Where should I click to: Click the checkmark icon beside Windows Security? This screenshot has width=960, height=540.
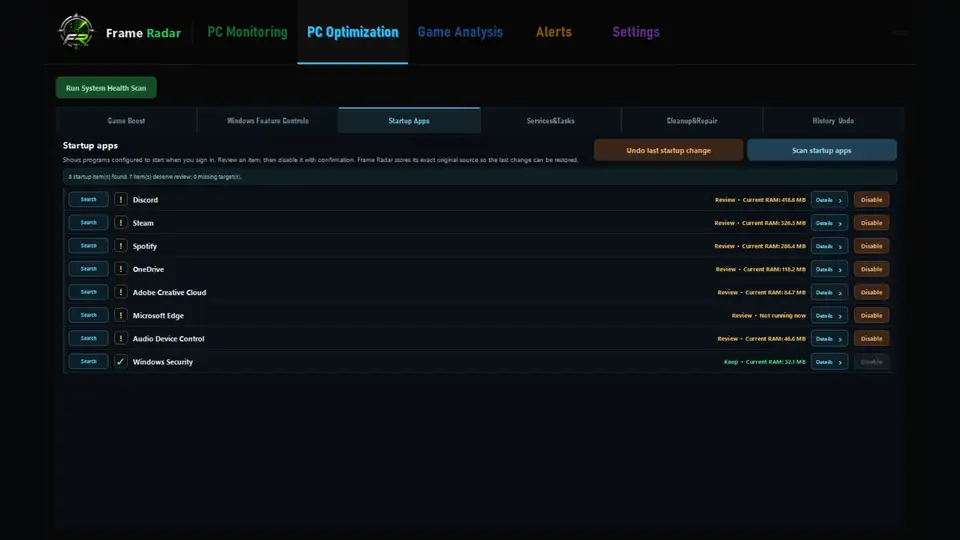(x=121, y=362)
